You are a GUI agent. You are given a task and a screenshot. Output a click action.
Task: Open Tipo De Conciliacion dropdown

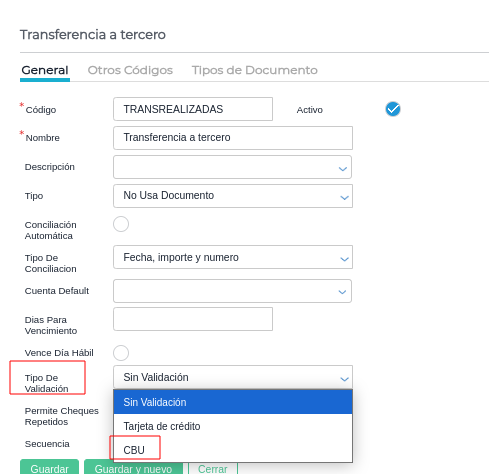(233, 257)
